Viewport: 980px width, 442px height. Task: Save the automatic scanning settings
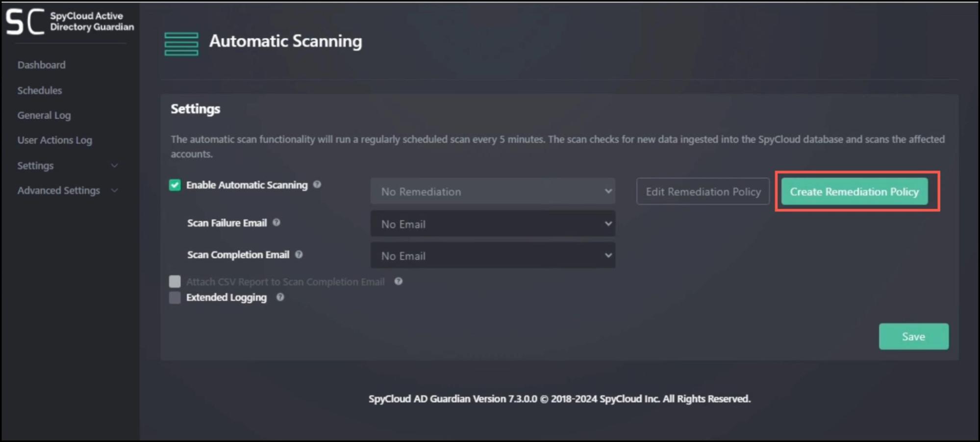pos(913,336)
